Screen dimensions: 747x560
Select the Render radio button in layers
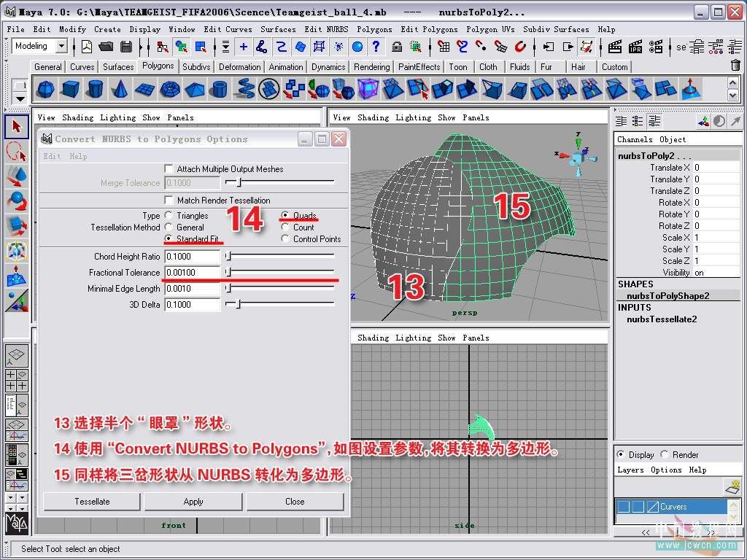coord(665,454)
